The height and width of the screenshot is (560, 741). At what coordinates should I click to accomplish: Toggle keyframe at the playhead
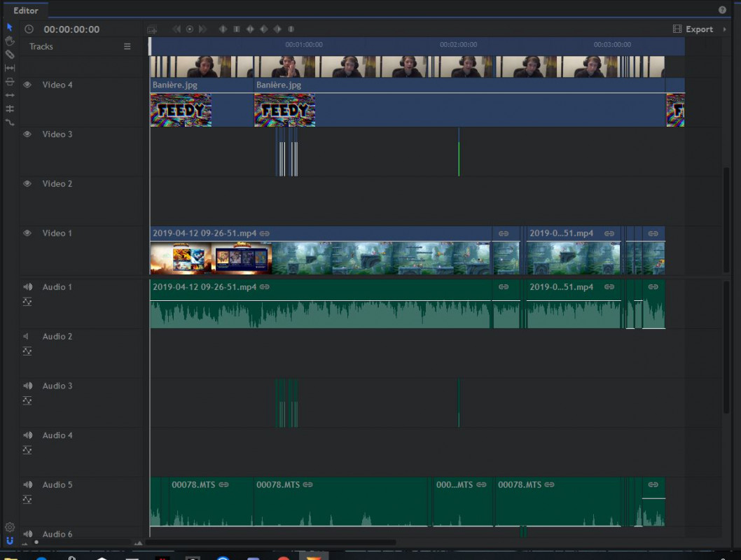tap(190, 29)
